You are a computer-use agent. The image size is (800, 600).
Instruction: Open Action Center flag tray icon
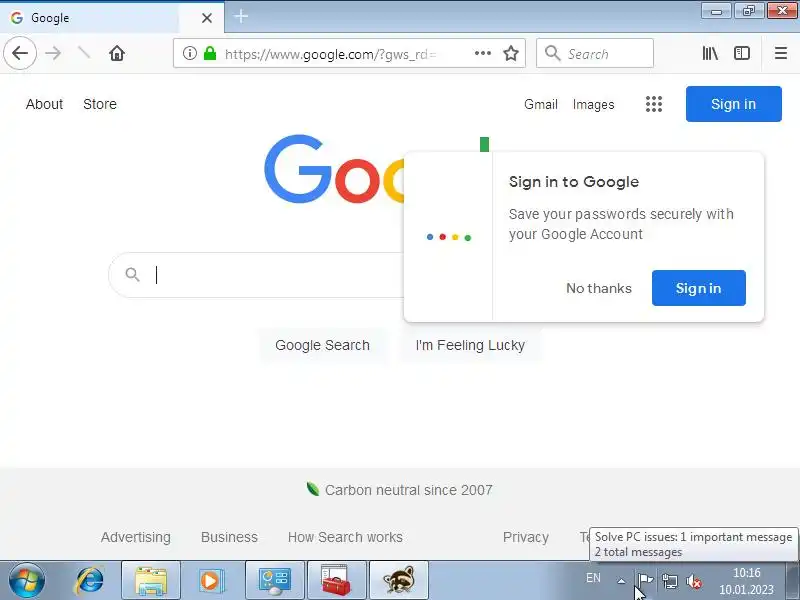click(x=645, y=581)
